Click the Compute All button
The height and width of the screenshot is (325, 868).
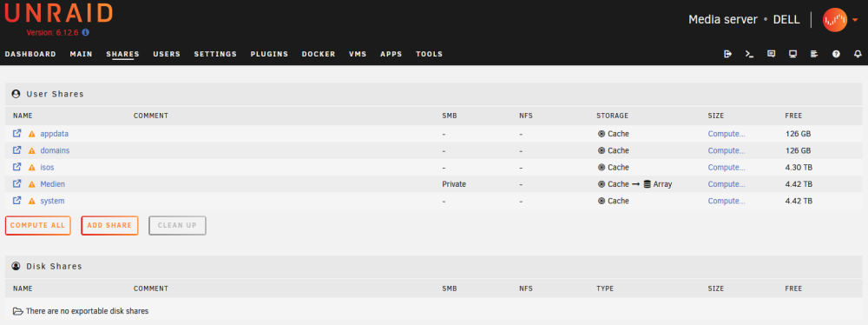coord(37,226)
